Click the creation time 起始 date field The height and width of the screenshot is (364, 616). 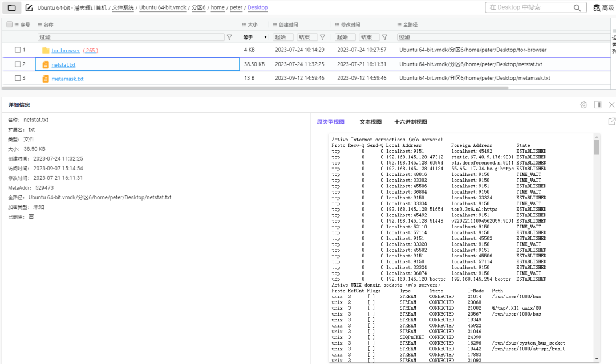coord(283,37)
